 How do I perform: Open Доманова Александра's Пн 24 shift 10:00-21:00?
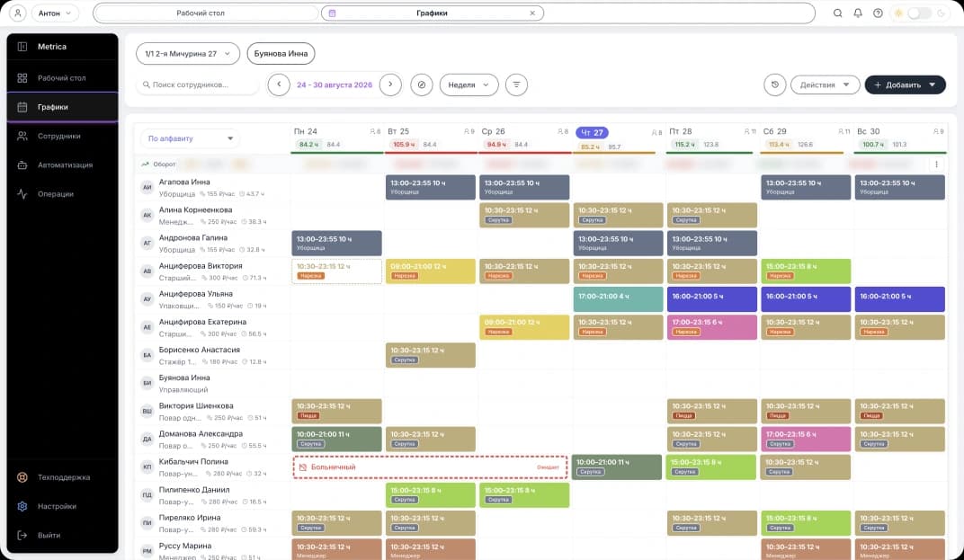tap(336, 439)
